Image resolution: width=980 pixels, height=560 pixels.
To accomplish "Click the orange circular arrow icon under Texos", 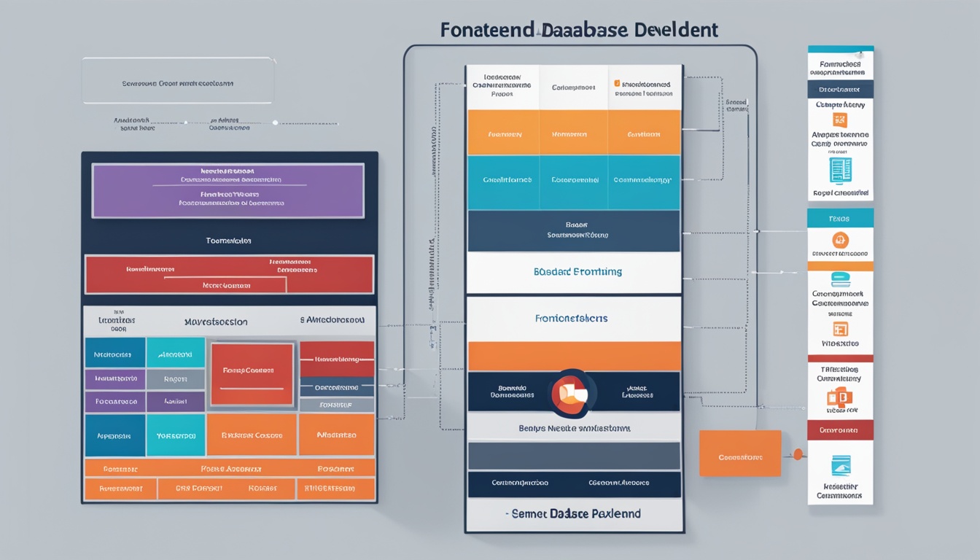I will pos(839,241).
